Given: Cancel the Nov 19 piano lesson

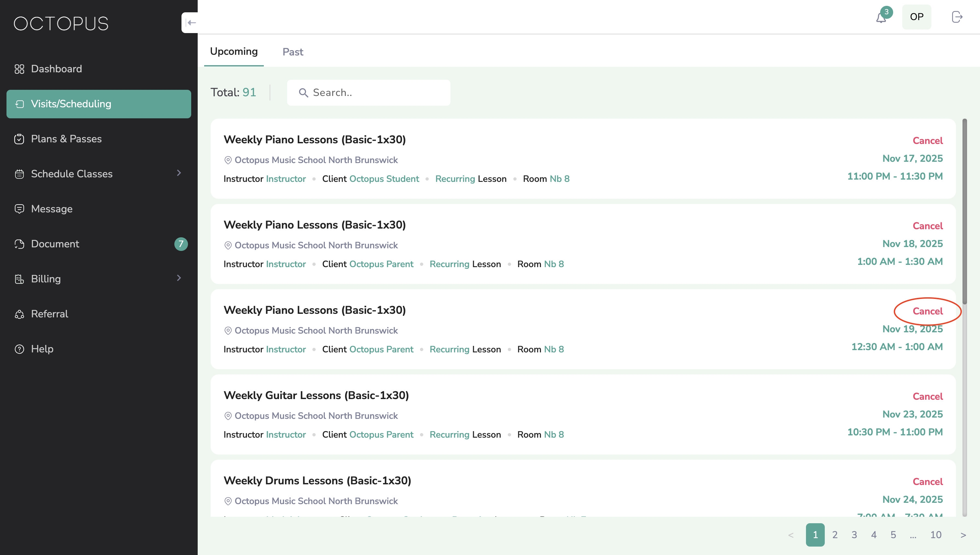Looking at the screenshot, I should point(927,311).
